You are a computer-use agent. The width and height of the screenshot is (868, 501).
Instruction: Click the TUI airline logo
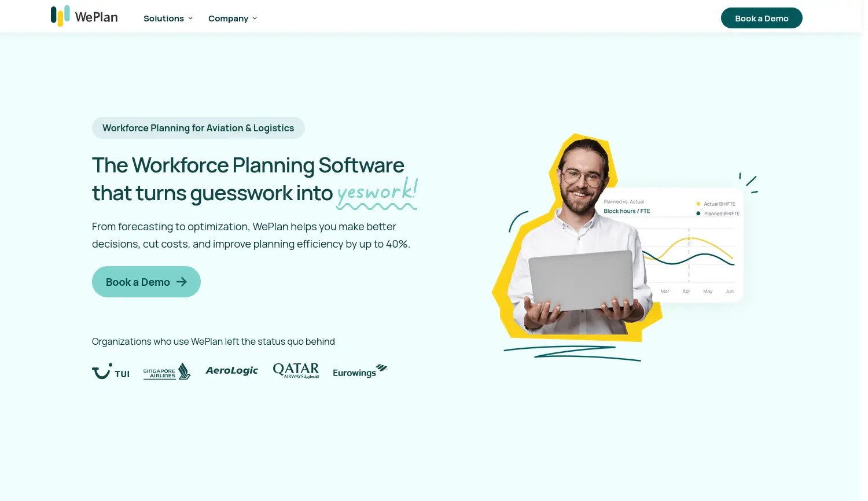(111, 371)
